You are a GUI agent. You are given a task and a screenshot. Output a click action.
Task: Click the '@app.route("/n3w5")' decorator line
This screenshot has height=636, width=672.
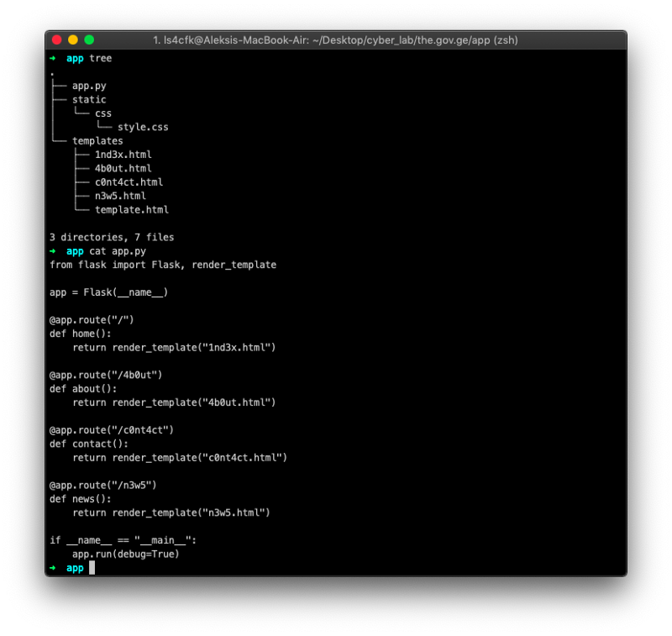tap(103, 485)
